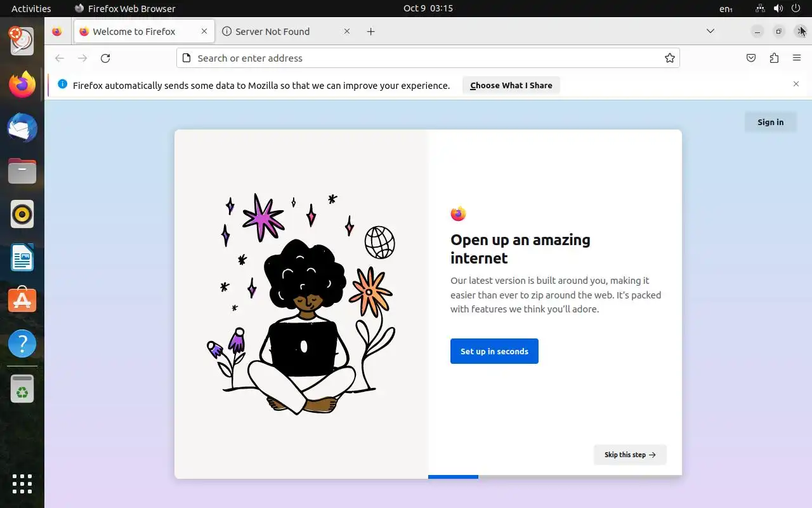Screen dimensions: 812x508
Task: Open Firefox from the Ubuntu dock
Action: coord(22,85)
